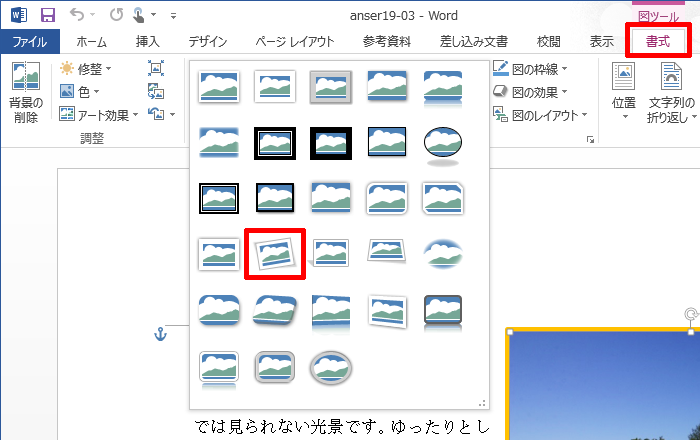Choose the Simple Frame Black style thumbnail
Viewport: 700px width, 440px height.
[x=387, y=141]
